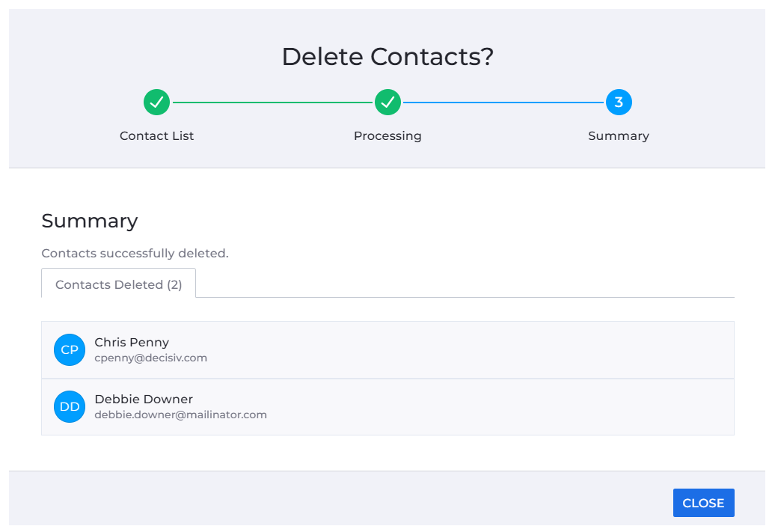This screenshot has width=772, height=532.
Task: Select the step 3 Summary circle
Action: [x=619, y=102]
